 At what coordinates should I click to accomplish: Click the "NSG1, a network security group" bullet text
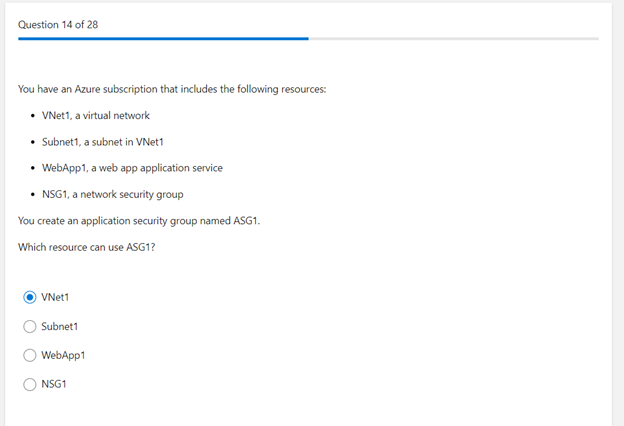[113, 194]
